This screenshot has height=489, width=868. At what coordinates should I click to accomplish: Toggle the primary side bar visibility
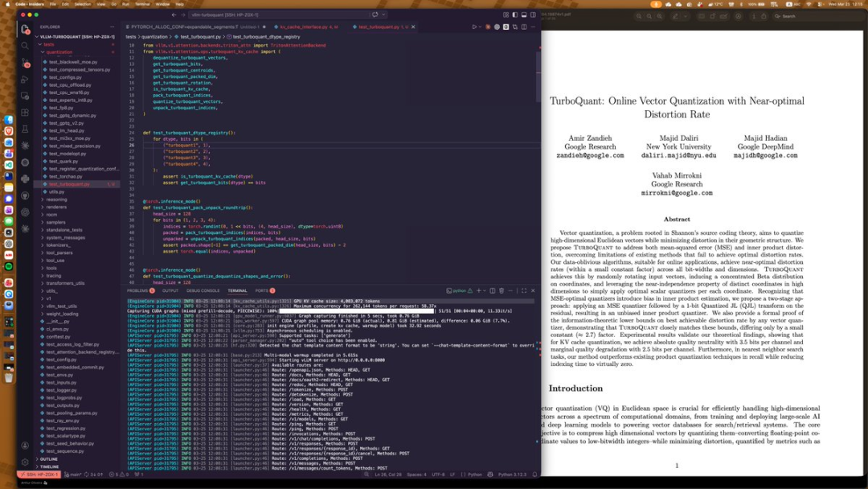(515, 15)
